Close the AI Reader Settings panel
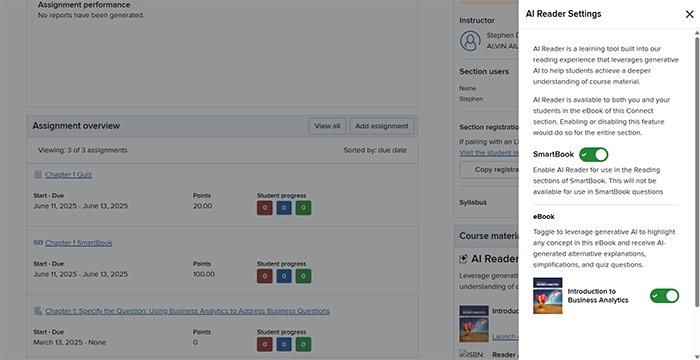 pos(689,14)
